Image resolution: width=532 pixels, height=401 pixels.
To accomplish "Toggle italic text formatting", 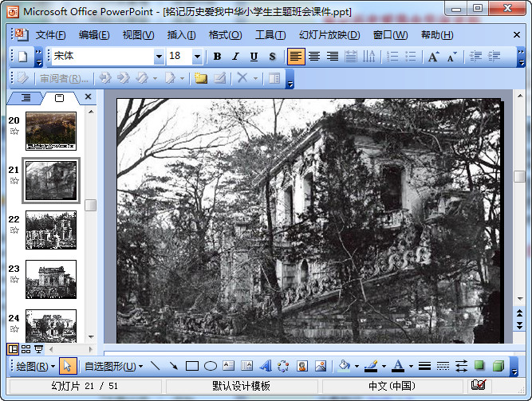I will pyautogui.click(x=235, y=57).
